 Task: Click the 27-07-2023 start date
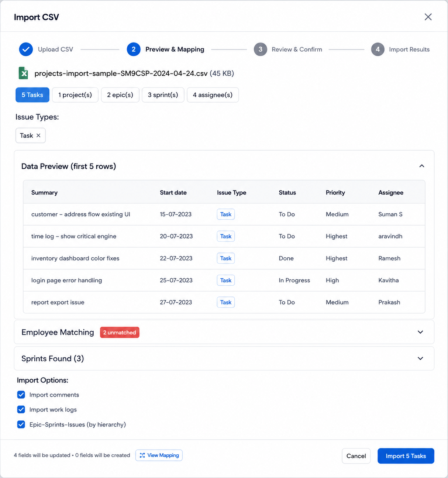176,302
